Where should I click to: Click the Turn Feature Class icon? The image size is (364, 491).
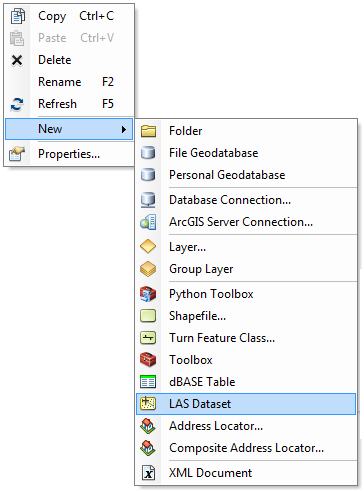148,338
